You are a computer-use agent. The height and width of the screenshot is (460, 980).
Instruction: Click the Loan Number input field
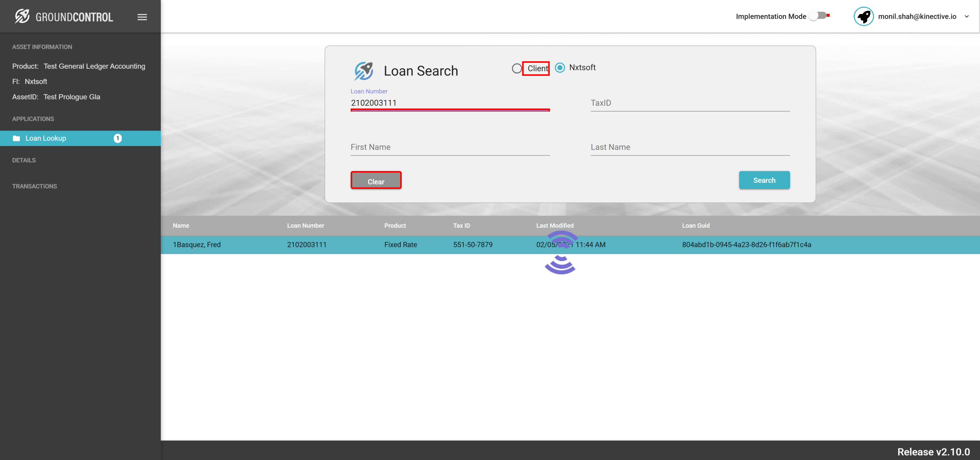coord(450,103)
